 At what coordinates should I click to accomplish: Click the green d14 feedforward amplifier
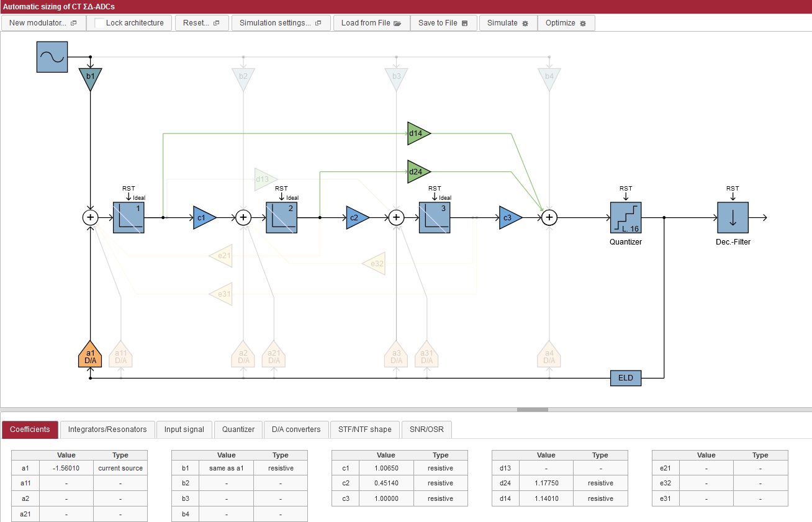click(x=419, y=133)
